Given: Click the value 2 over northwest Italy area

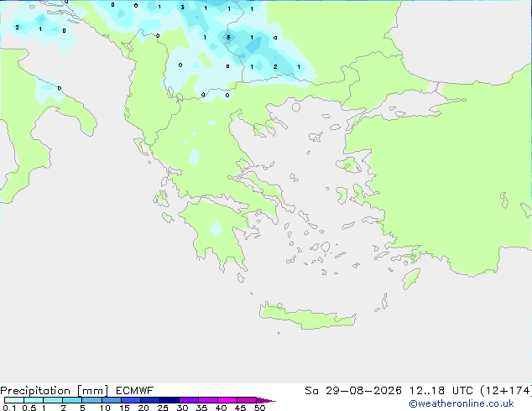Looking at the screenshot, I should pyautogui.click(x=18, y=27).
